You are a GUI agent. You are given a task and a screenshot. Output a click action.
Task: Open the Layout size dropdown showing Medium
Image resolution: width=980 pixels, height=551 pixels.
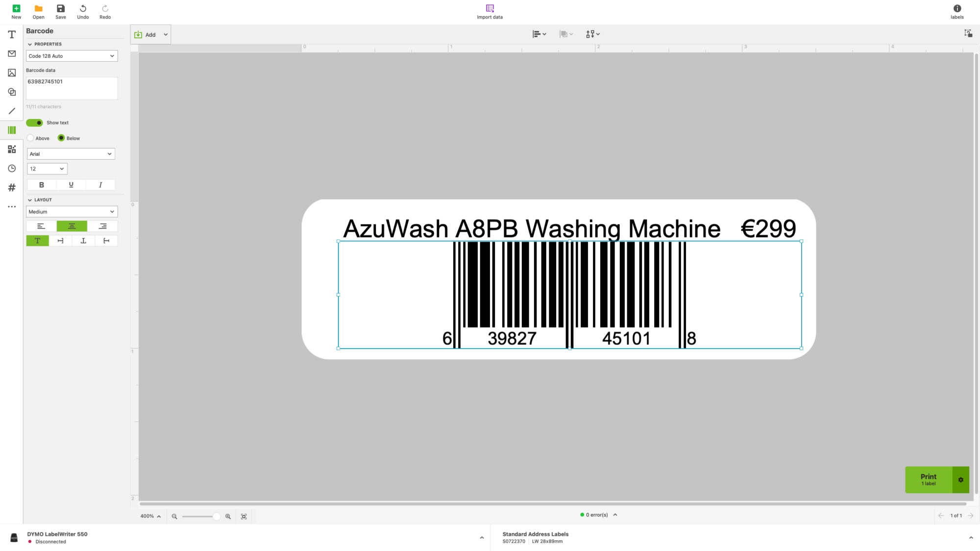click(72, 211)
